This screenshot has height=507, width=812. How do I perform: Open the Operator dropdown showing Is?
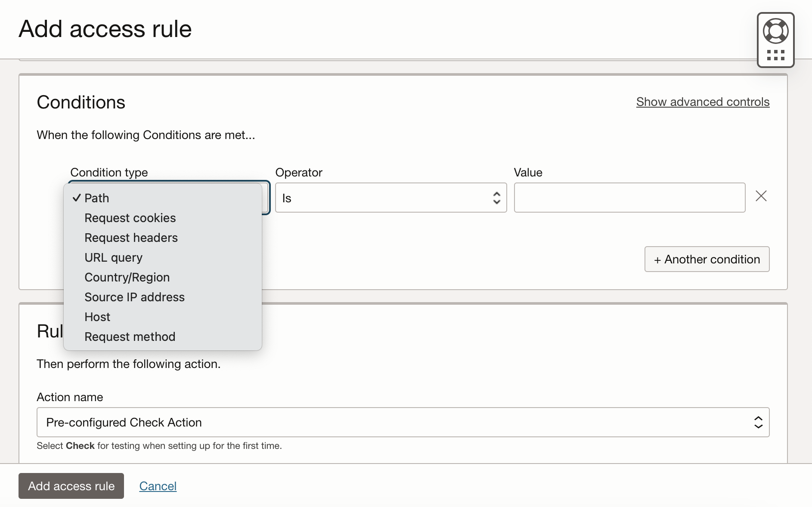[x=391, y=198]
